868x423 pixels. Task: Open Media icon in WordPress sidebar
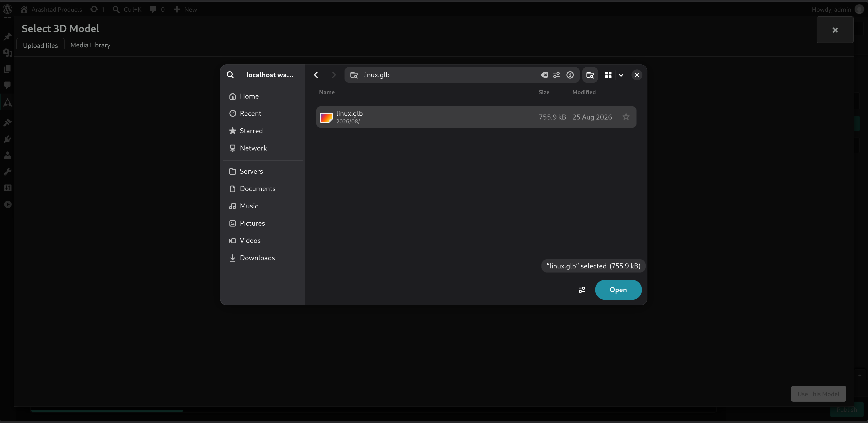click(x=8, y=53)
